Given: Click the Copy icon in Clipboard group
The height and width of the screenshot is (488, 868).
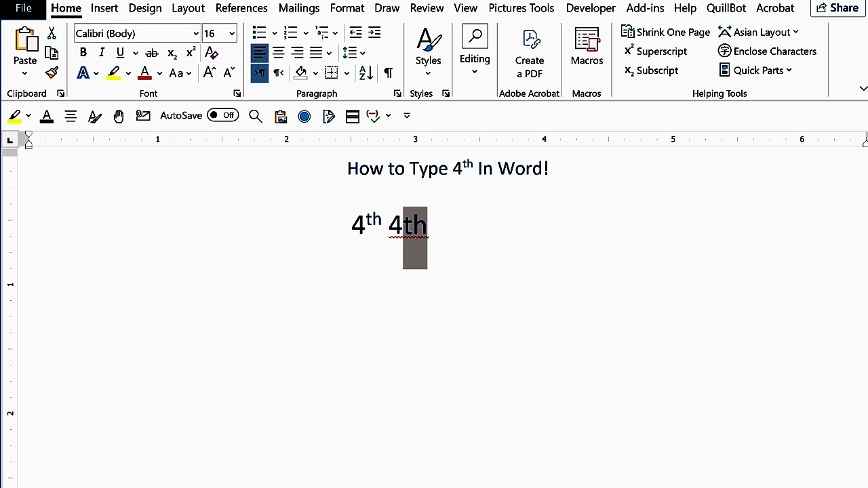Looking at the screenshot, I should (x=52, y=54).
